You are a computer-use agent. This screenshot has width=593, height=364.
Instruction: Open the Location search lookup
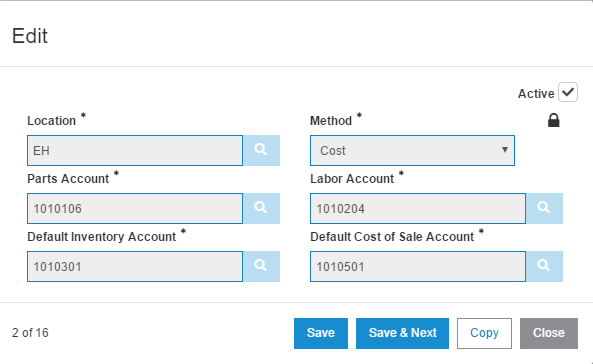click(261, 150)
